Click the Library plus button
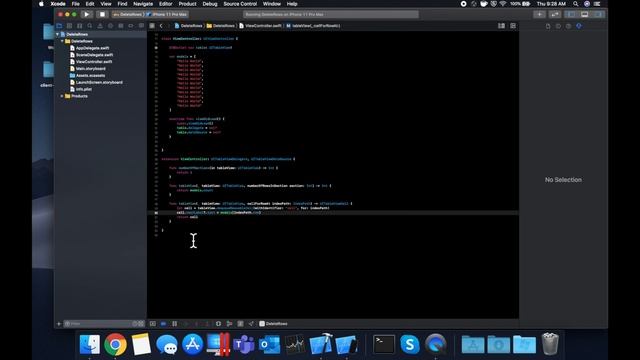640x360 pixels. click(x=539, y=14)
